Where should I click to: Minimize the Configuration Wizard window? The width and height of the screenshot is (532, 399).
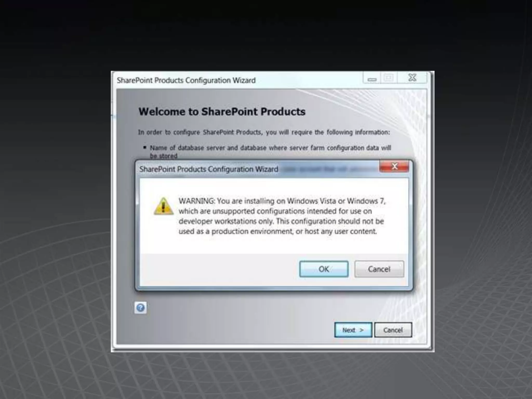point(372,78)
